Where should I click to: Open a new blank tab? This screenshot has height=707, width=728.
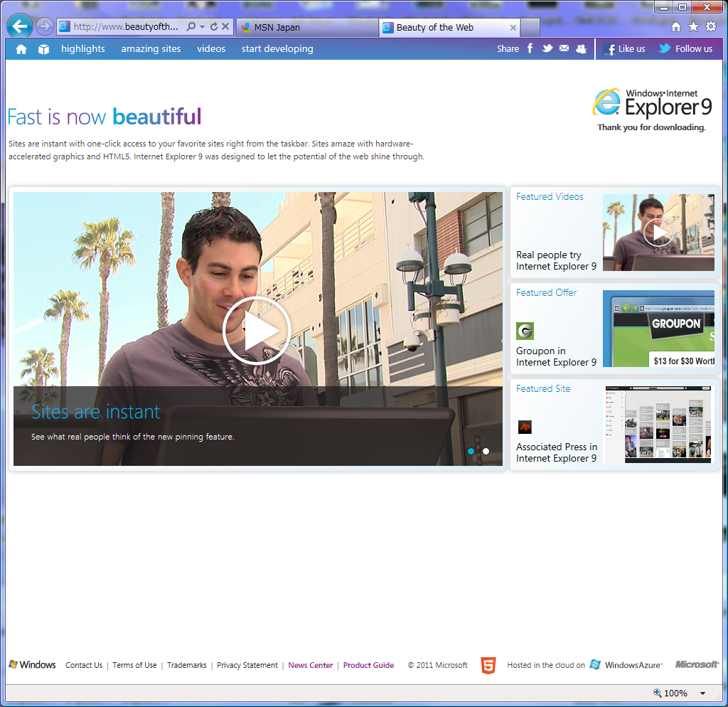pyautogui.click(x=530, y=28)
